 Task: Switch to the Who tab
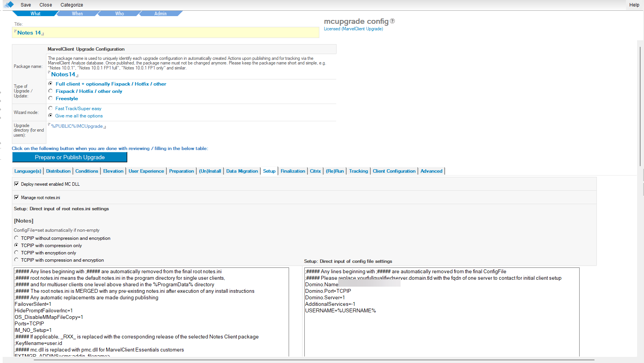(x=119, y=13)
